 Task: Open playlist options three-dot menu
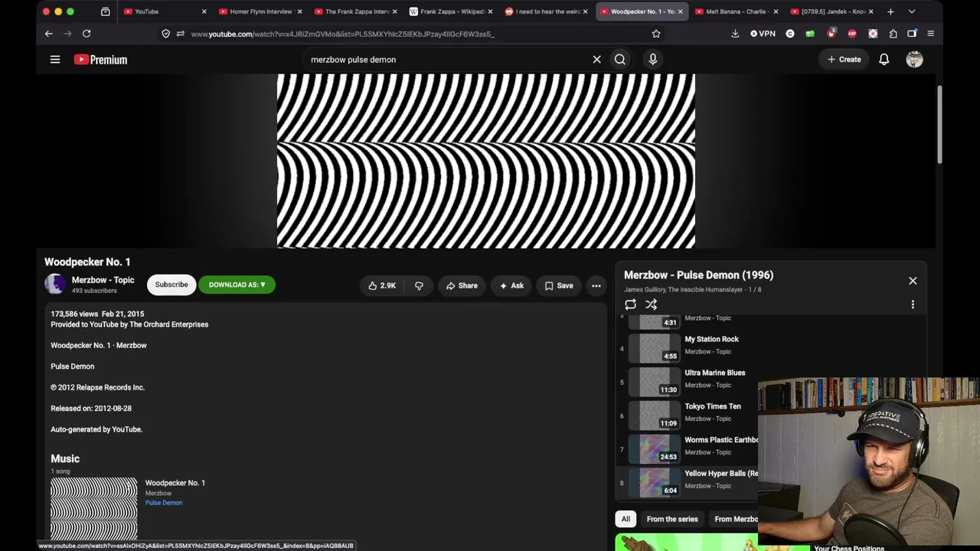[913, 305]
